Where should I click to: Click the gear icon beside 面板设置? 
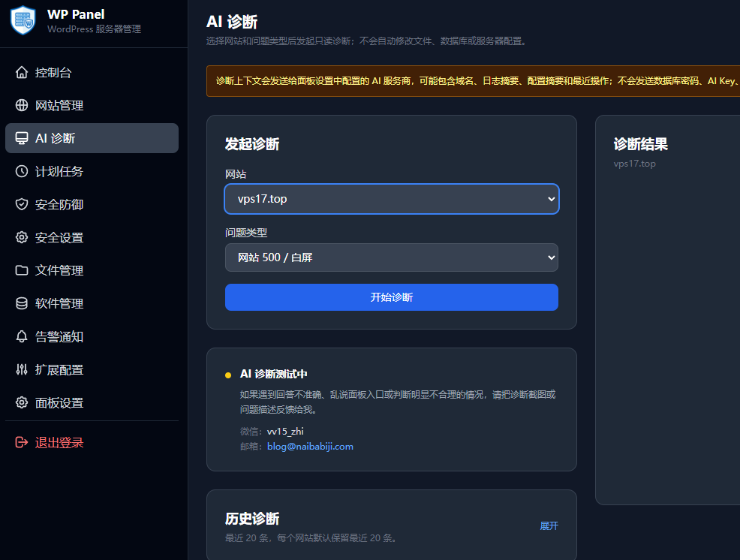pos(22,403)
